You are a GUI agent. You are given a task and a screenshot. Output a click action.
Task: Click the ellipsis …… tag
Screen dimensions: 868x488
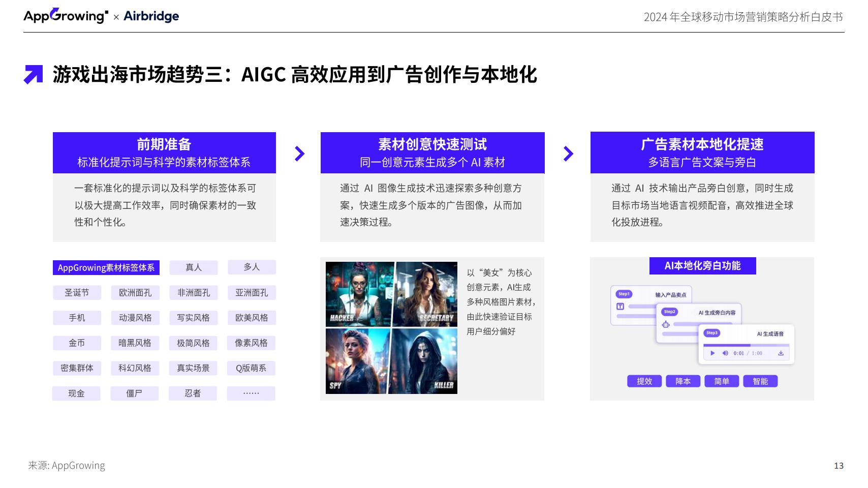(x=251, y=393)
